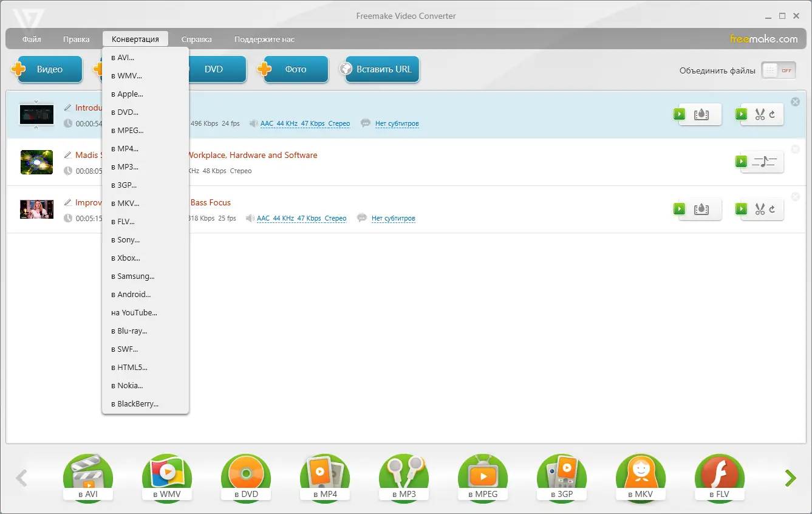Select 'в DVD...' in the Конвертация menu
Screen dimensions: 812x514
[146, 112]
